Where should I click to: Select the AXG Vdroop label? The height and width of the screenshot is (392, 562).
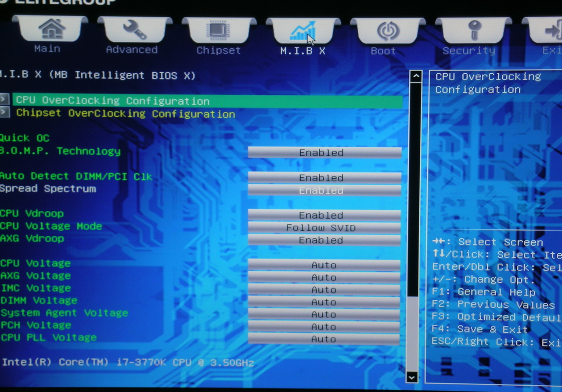click(x=32, y=238)
